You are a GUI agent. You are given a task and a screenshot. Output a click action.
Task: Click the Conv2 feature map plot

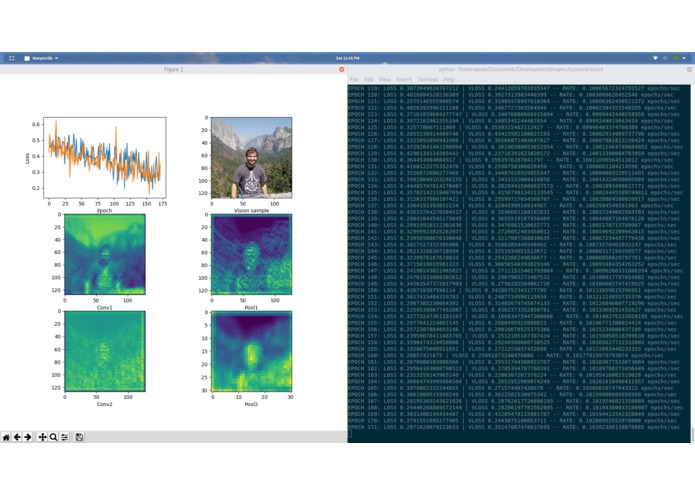[x=105, y=351]
